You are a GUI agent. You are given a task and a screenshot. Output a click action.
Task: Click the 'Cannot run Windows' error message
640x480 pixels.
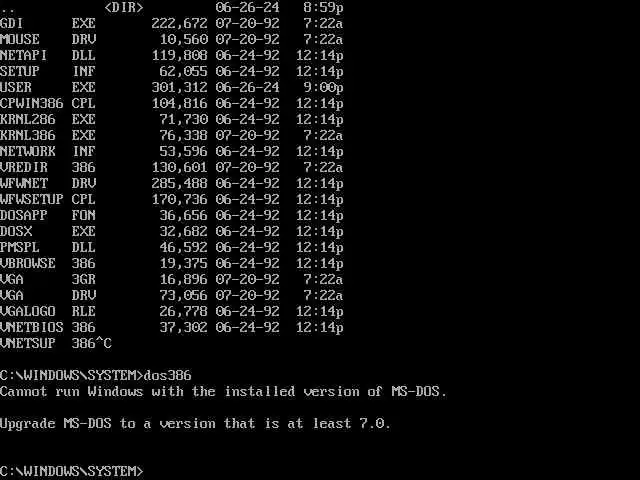click(223, 391)
